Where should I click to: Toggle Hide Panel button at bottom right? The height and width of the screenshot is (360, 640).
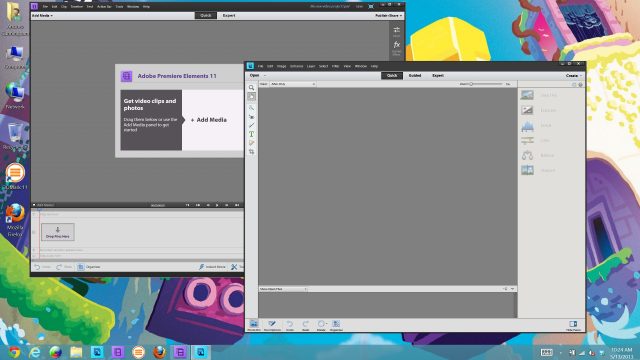(573, 325)
